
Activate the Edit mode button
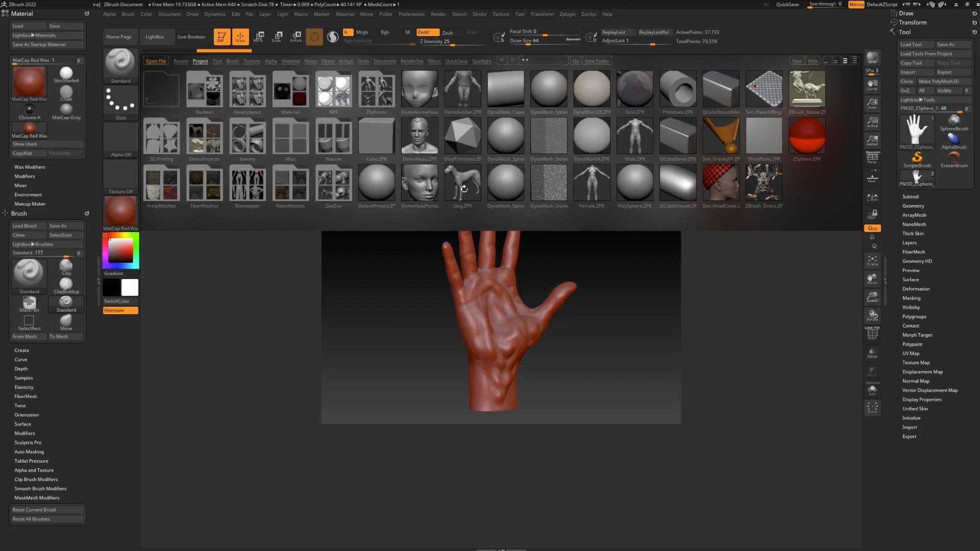pyautogui.click(x=222, y=37)
